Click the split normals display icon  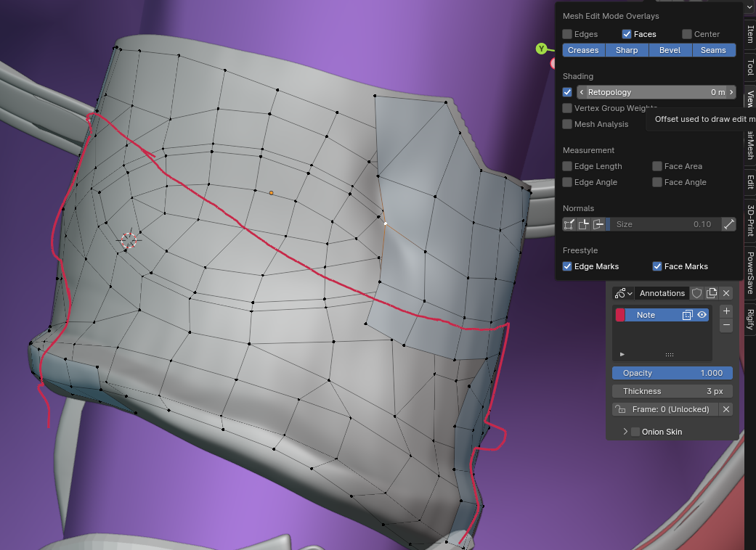[584, 224]
